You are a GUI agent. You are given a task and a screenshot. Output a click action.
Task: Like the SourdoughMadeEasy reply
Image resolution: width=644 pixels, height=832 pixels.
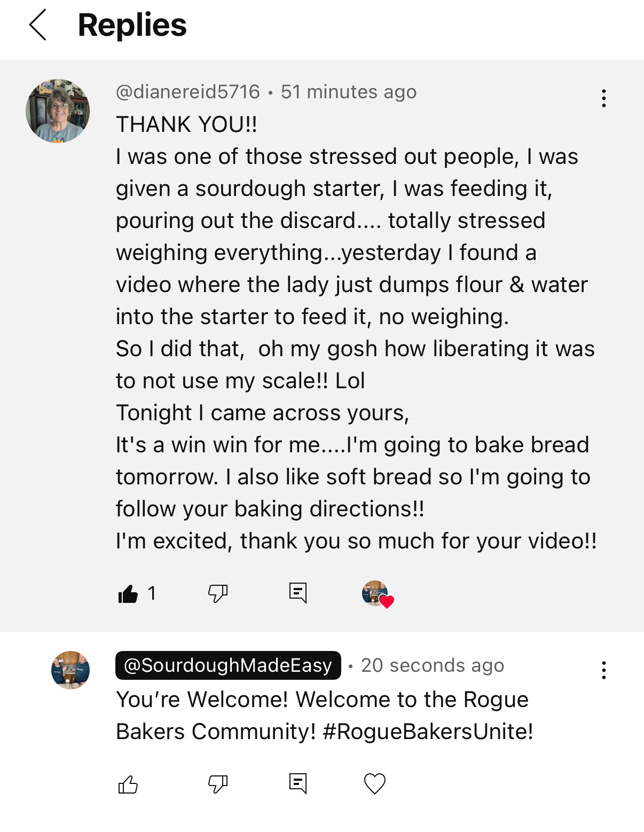[128, 784]
